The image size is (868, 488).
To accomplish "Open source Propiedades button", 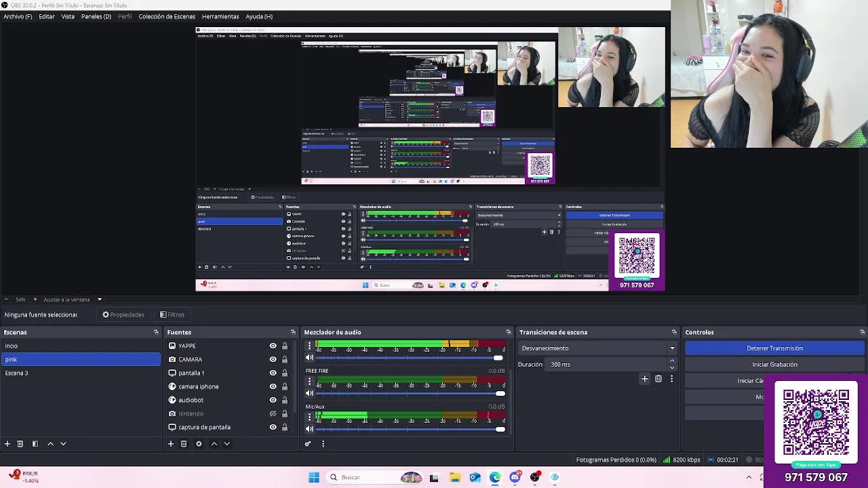I will [x=123, y=314].
